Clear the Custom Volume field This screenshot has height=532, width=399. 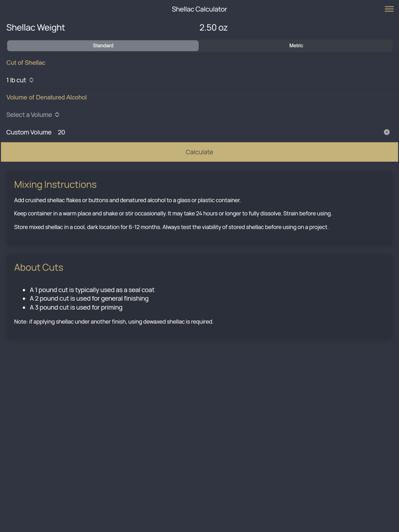(x=386, y=132)
